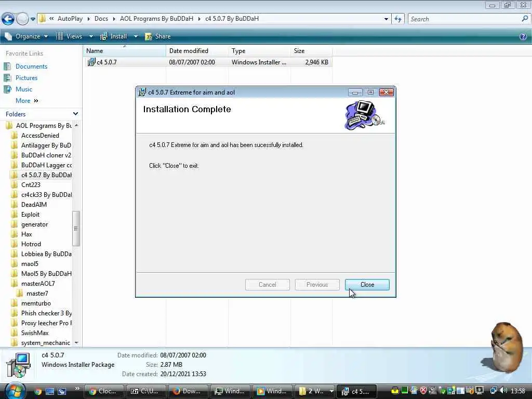This screenshot has width=532, height=399.
Task: Click AutoPlay in the address breadcrumb
Action: [70, 19]
